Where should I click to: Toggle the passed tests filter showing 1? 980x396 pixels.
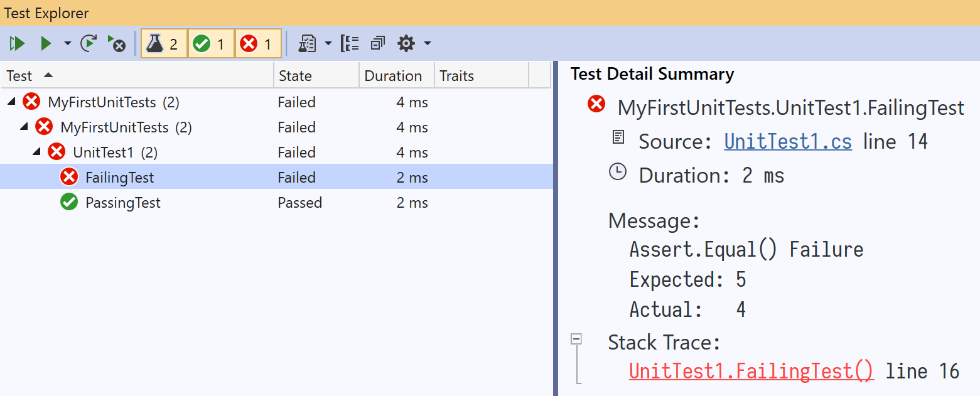point(211,44)
